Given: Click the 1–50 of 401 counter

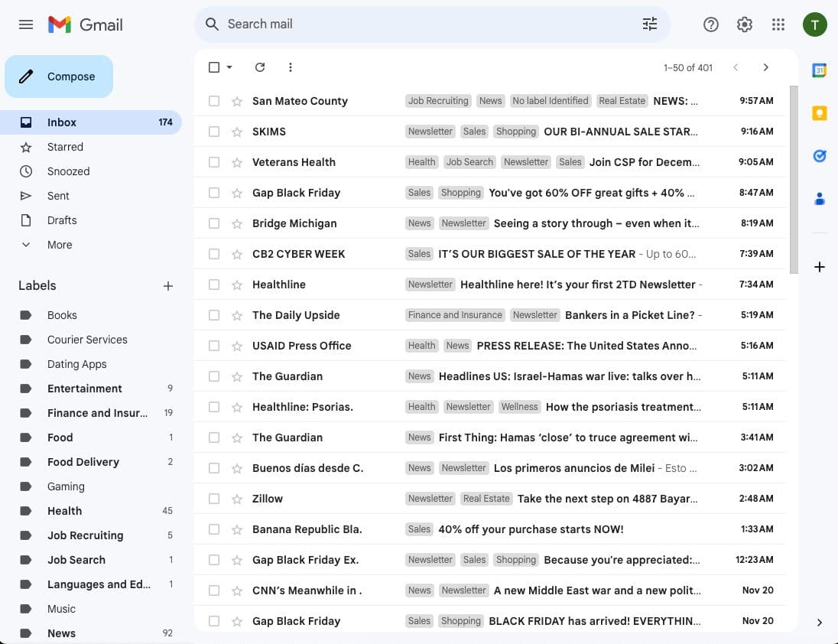Looking at the screenshot, I should pyautogui.click(x=688, y=68).
